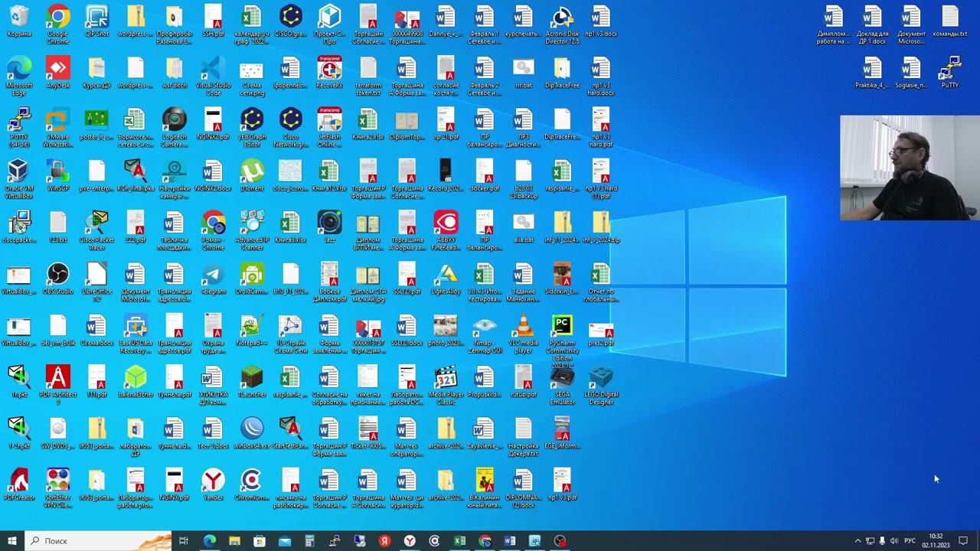Select the Jazz camera app icon
This screenshot has width=980, height=551.
[x=329, y=227]
